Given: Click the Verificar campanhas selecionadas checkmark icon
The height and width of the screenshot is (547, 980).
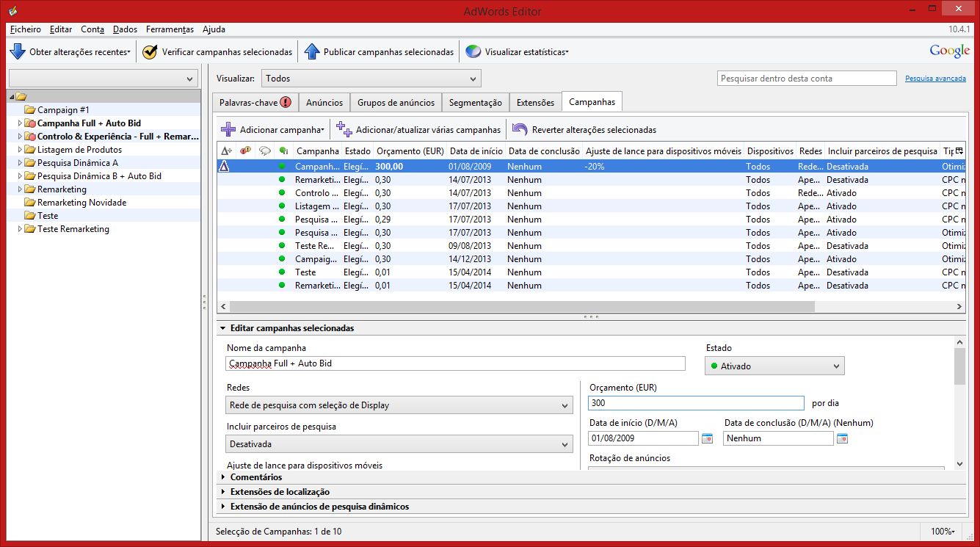Looking at the screenshot, I should [x=150, y=52].
